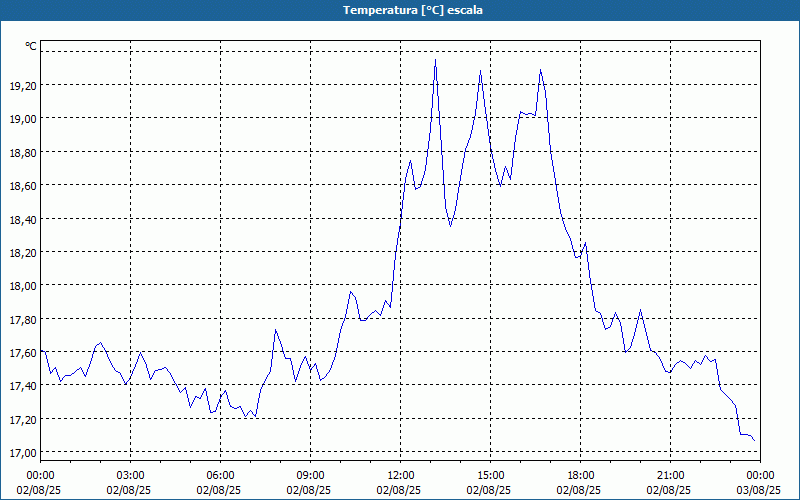Pick the 18,40 y-axis label
Viewport: 800px width, 500px height.
[23, 219]
